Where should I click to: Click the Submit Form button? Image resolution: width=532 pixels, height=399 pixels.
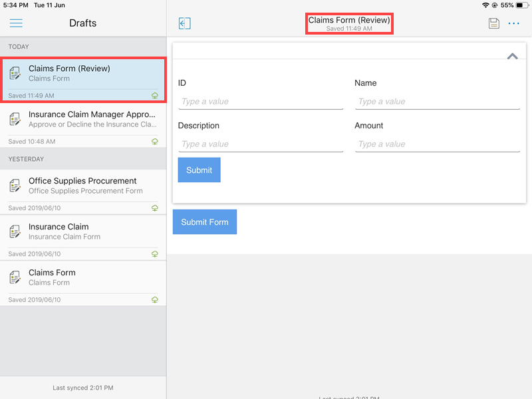205,222
